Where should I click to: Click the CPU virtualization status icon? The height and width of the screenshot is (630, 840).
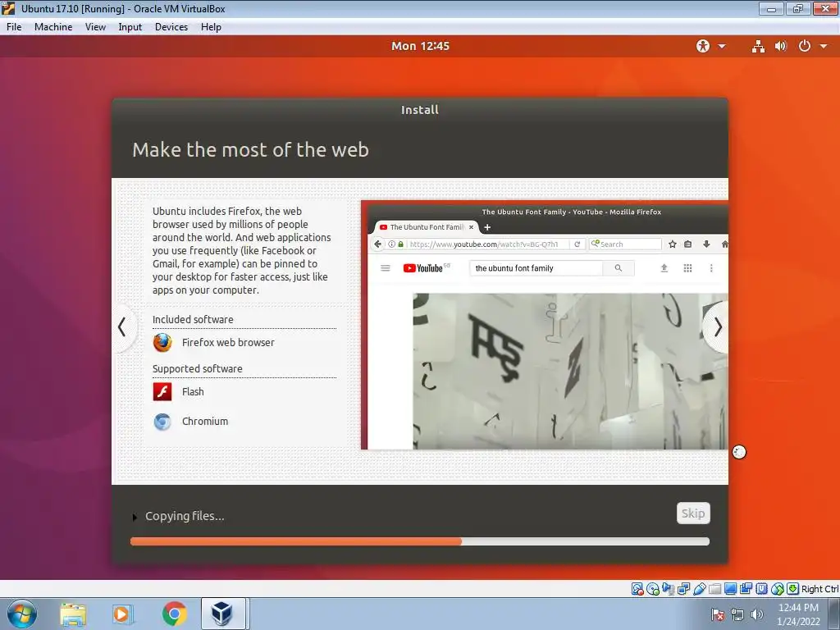[x=761, y=589]
